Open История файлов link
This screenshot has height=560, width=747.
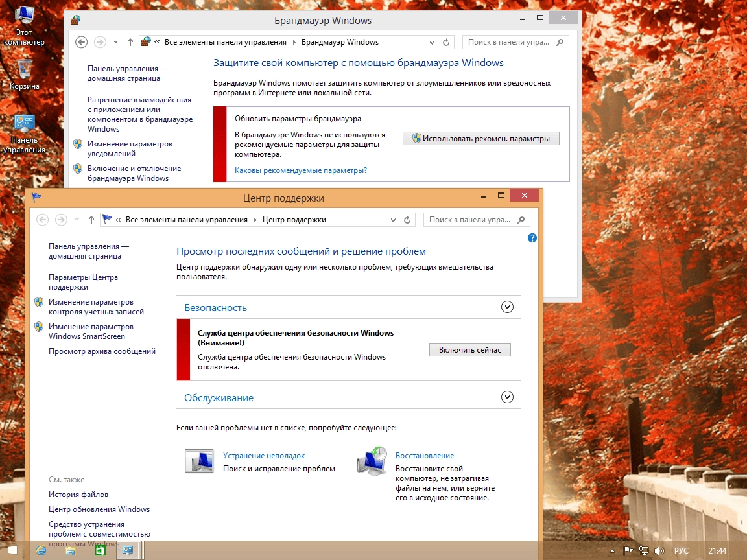point(78,495)
